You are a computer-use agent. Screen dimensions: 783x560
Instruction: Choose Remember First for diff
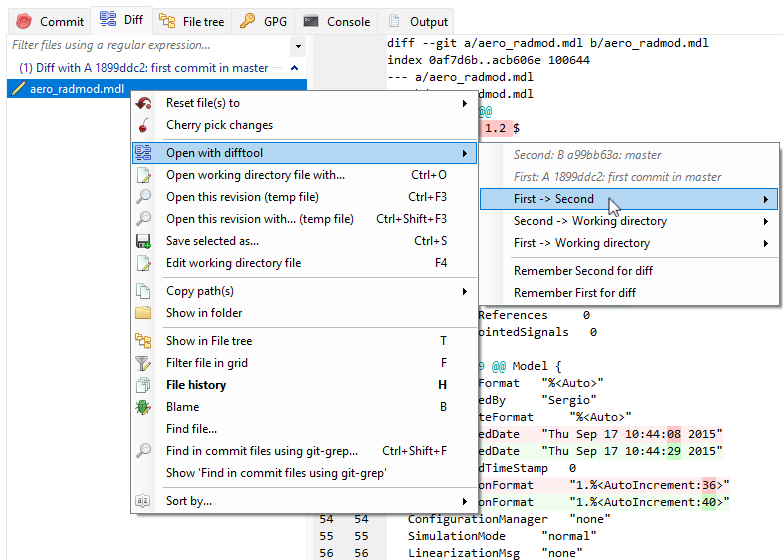point(629,293)
